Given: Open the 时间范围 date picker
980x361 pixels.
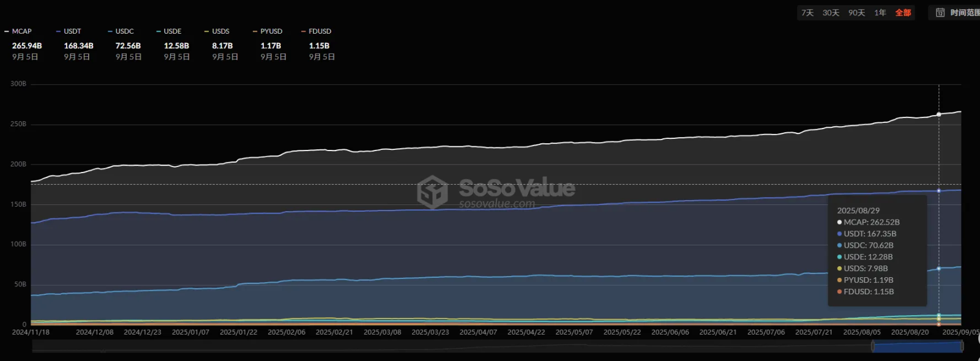Looking at the screenshot, I should pyautogui.click(x=964, y=13).
